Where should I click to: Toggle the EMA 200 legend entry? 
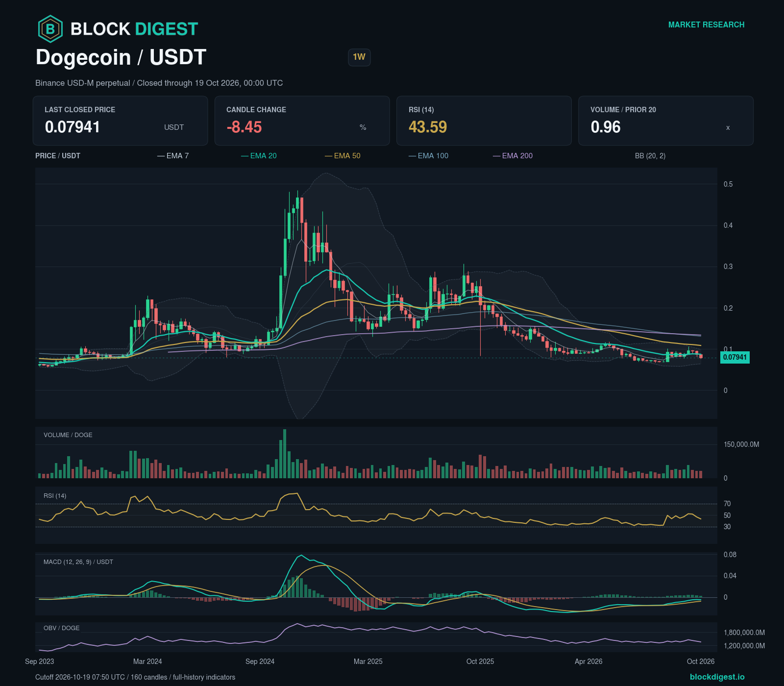(x=513, y=156)
